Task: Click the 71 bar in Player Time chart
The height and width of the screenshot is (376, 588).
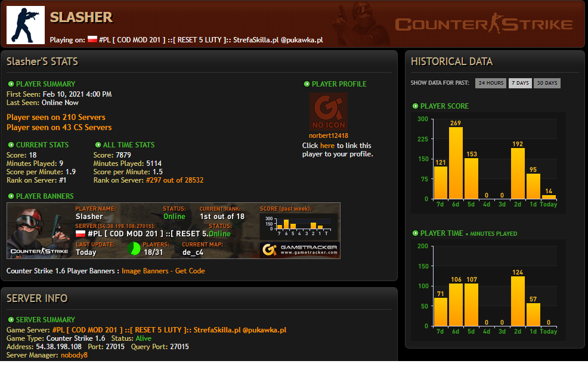Action: (x=440, y=312)
